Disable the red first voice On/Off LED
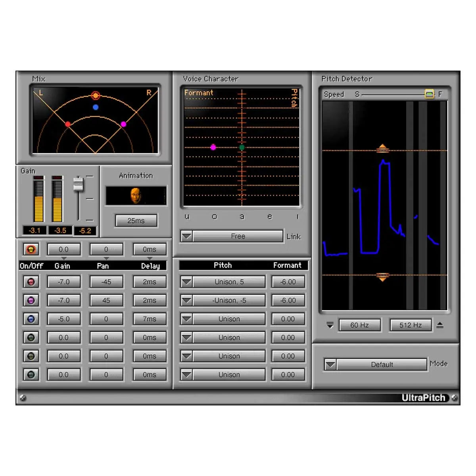Screen dimensions: 476x476 click(x=31, y=282)
